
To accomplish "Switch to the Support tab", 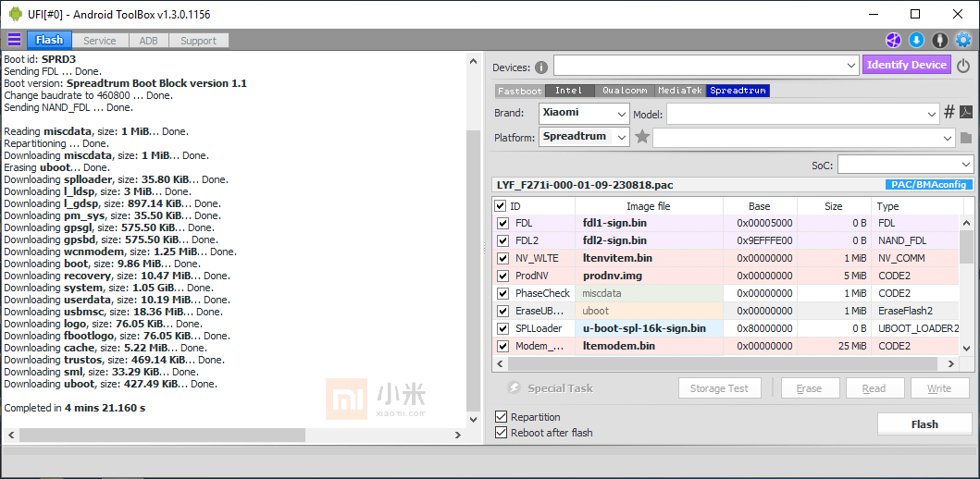I will pyautogui.click(x=198, y=41).
